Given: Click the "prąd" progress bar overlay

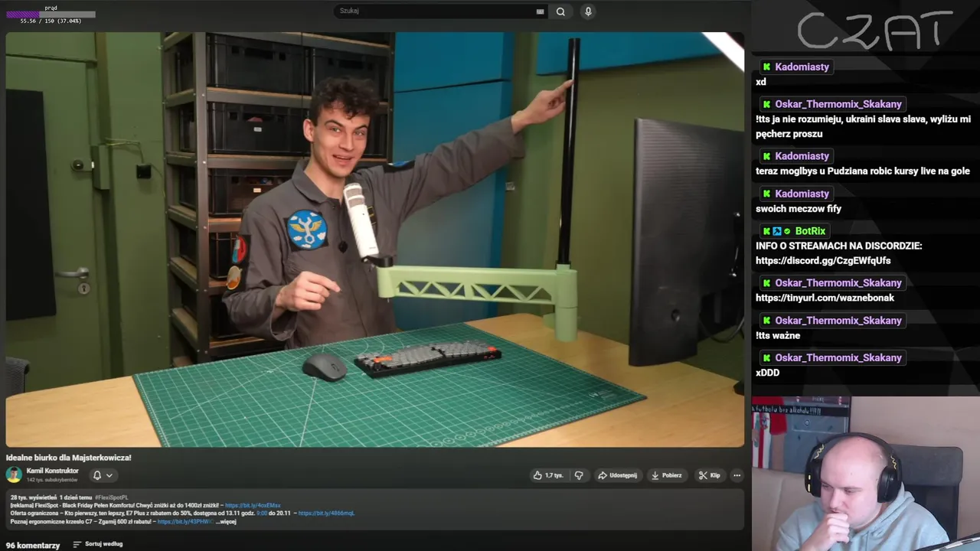Looking at the screenshot, I should [51, 14].
